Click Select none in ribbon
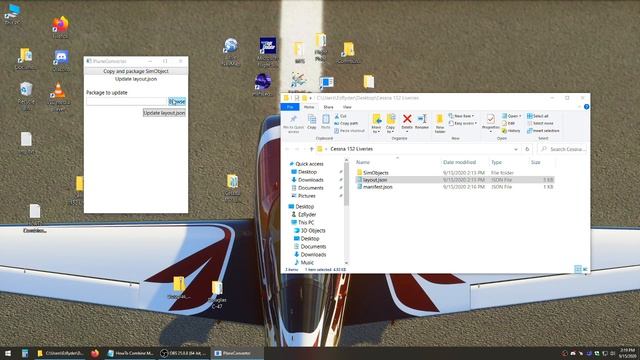This screenshot has height=360, width=640. pyautogui.click(x=540, y=123)
